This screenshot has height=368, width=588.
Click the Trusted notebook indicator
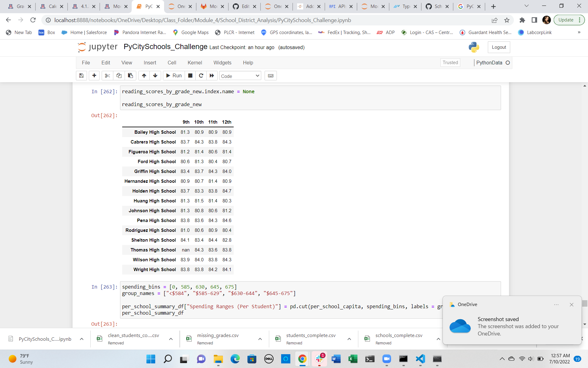pyautogui.click(x=450, y=63)
